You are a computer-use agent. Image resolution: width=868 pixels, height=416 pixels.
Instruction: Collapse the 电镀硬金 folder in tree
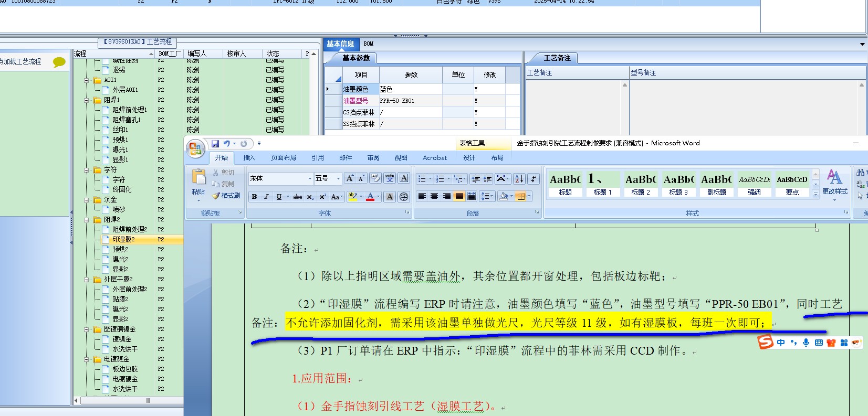(87, 359)
